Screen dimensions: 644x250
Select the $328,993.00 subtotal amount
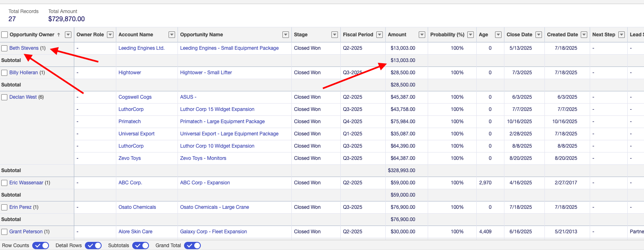[402, 170]
